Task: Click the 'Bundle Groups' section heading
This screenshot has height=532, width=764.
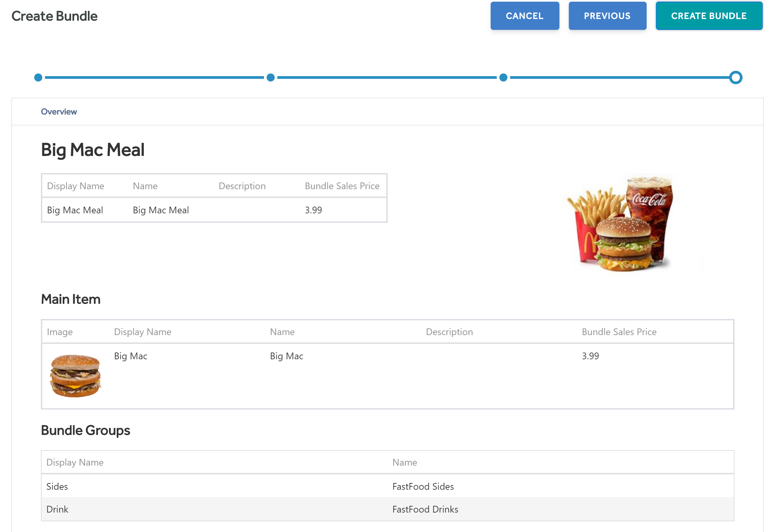Action: pyautogui.click(x=86, y=430)
